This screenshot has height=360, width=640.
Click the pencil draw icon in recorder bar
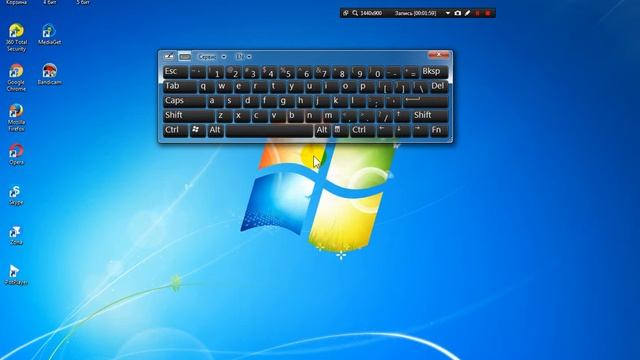tap(468, 13)
